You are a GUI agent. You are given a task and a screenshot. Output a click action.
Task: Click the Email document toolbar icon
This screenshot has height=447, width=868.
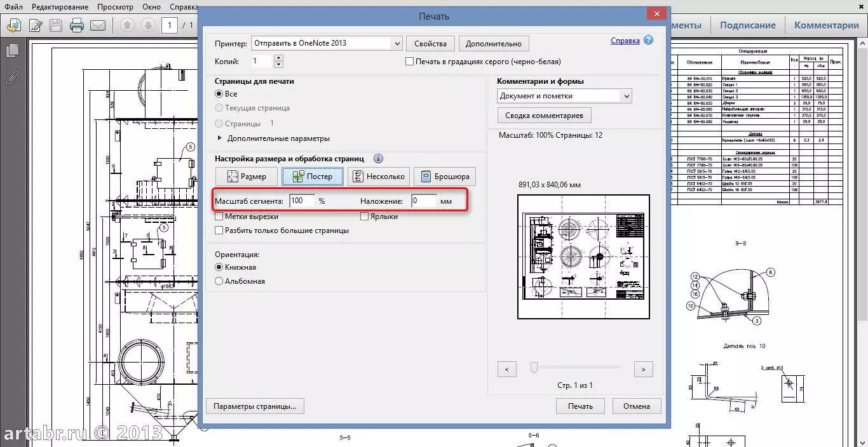point(97,25)
